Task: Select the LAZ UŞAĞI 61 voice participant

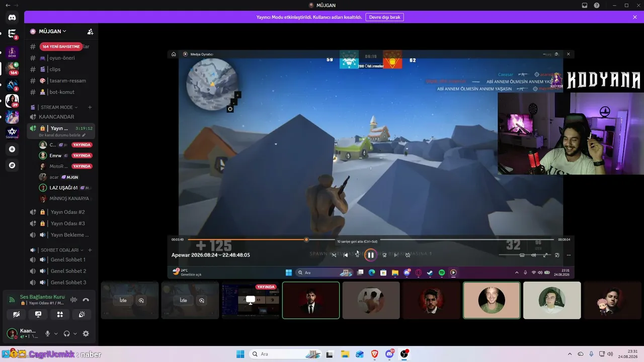Action: point(65,188)
